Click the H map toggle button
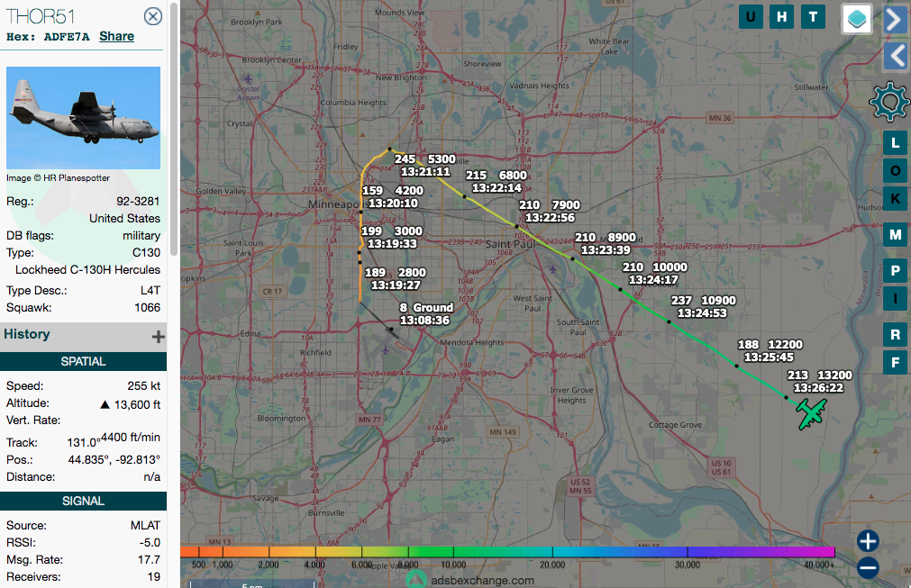Viewport: 911px width, 588px height. [x=781, y=16]
